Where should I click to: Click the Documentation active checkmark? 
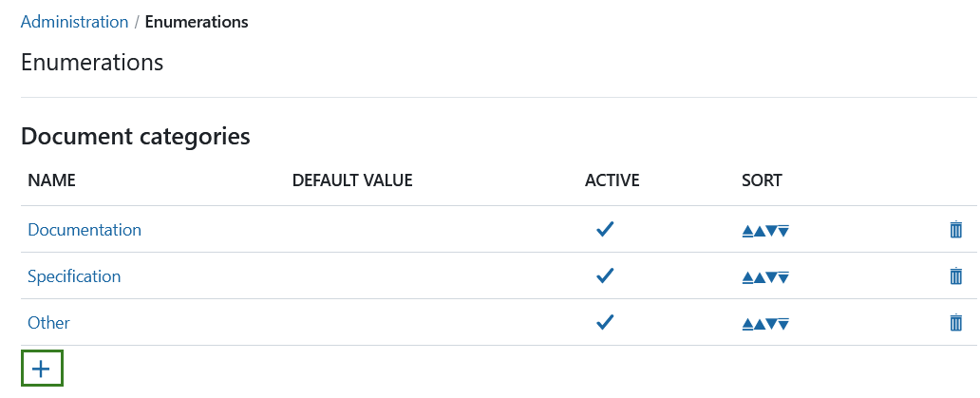[604, 230]
